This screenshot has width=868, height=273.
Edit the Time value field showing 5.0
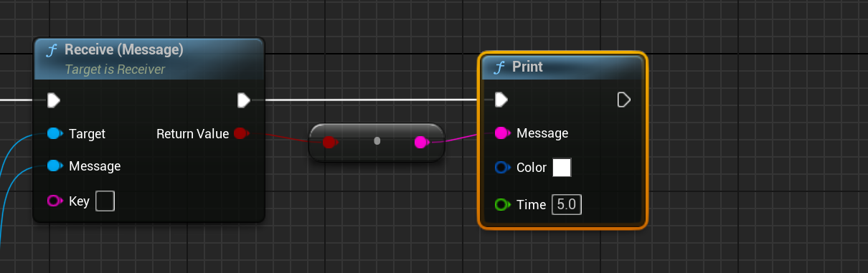pyautogui.click(x=567, y=205)
